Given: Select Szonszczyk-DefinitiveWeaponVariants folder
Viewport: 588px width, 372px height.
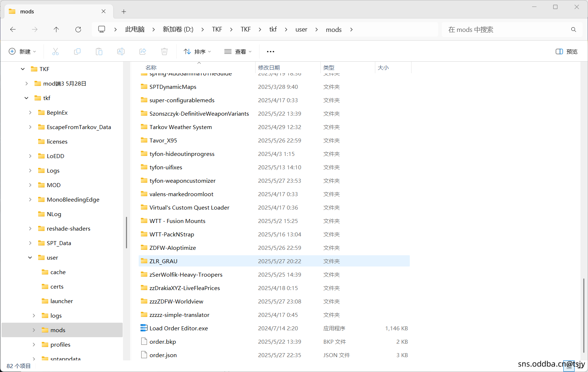Looking at the screenshot, I should [199, 113].
